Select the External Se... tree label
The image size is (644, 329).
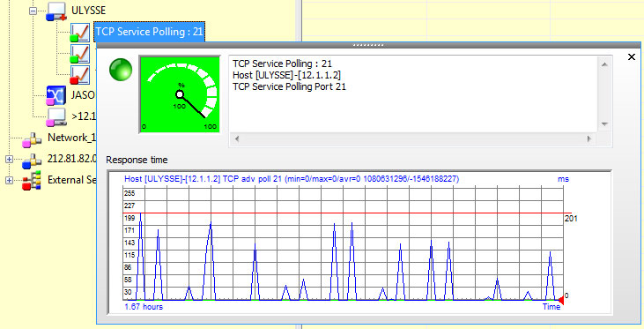coord(71,180)
